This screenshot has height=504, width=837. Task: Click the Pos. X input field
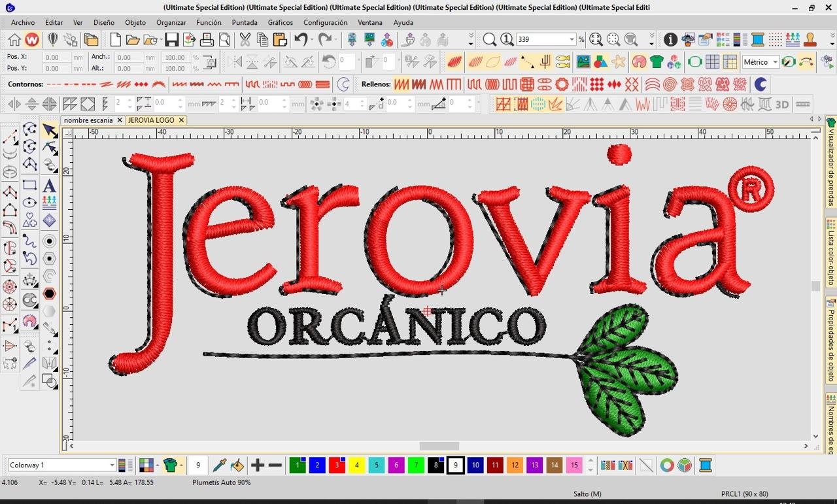click(x=57, y=58)
